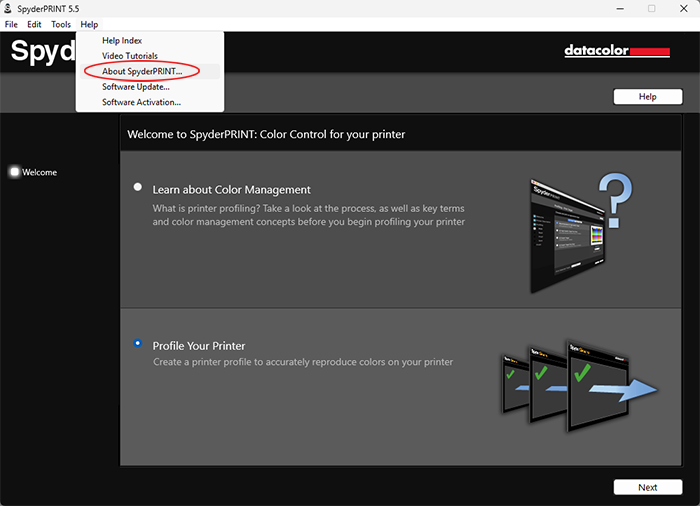Close the open Help menu

[x=89, y=24]
